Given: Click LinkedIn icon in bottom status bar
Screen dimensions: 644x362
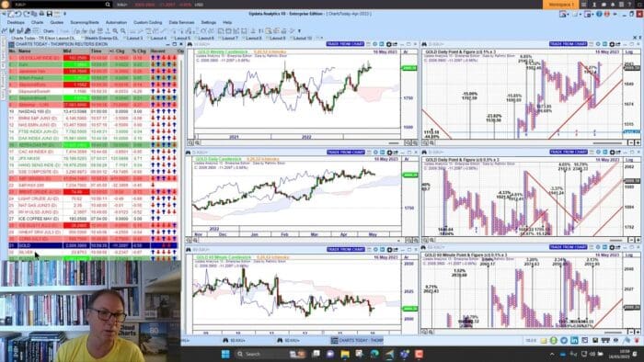Looking at the screenshot, I should pos(574,340).
